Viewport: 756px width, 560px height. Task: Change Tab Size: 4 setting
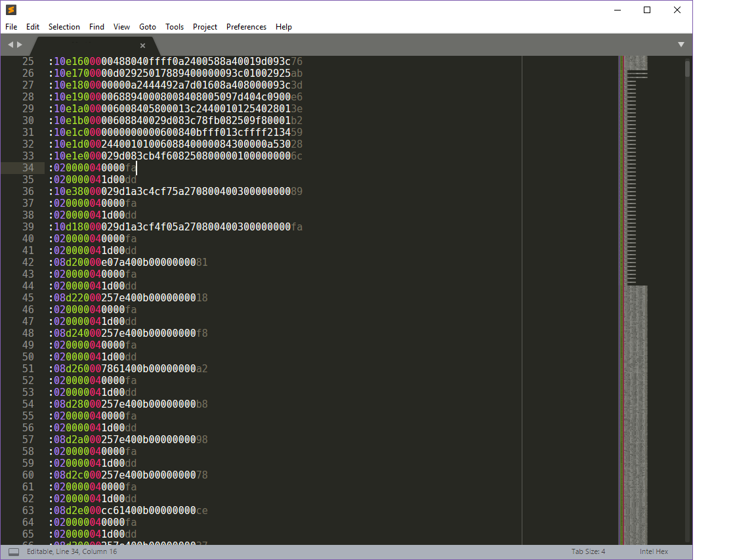[x=588, y=552]
